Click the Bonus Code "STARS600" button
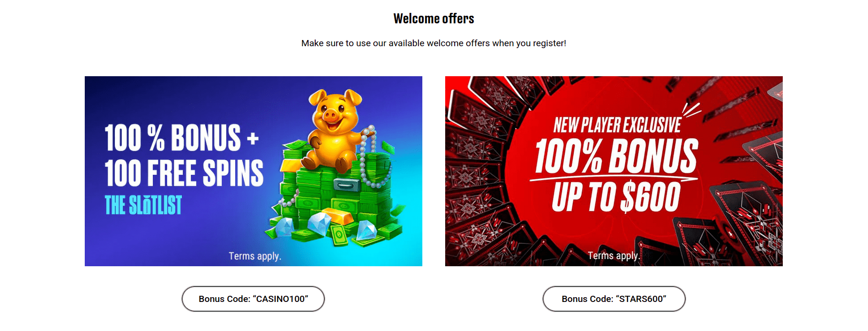This screenshot has height=331, width=868. click(x=614, y=299)
